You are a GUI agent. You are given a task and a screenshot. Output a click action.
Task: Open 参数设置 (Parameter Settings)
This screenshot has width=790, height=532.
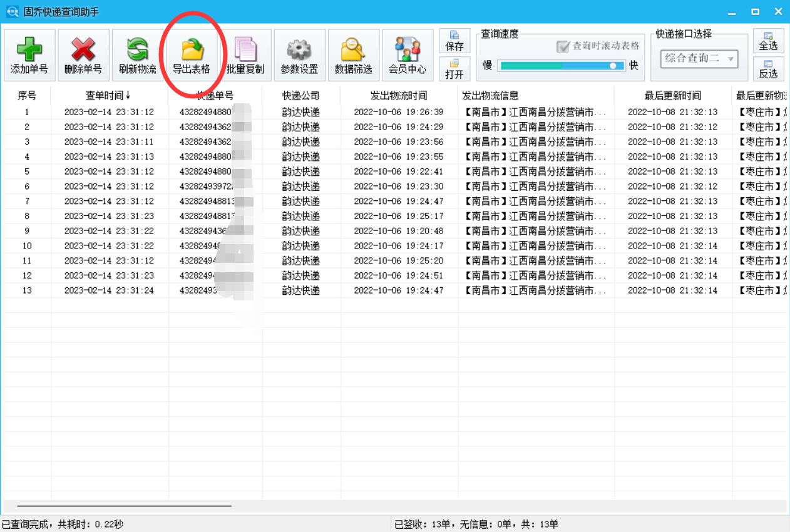(300, 55)
